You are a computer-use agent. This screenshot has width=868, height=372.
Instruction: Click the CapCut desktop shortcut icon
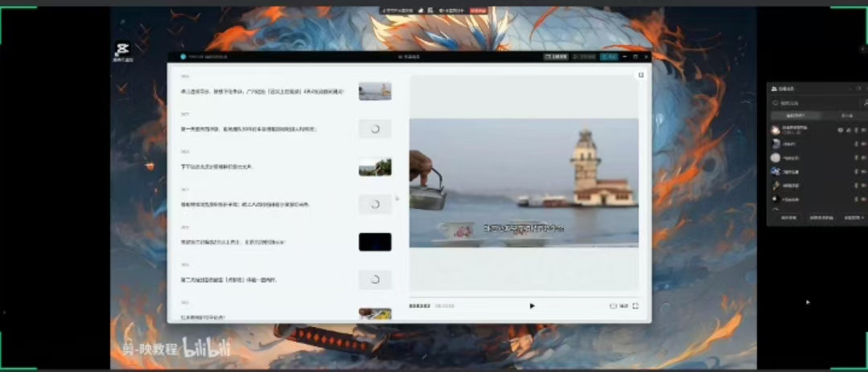coord(123,51)
